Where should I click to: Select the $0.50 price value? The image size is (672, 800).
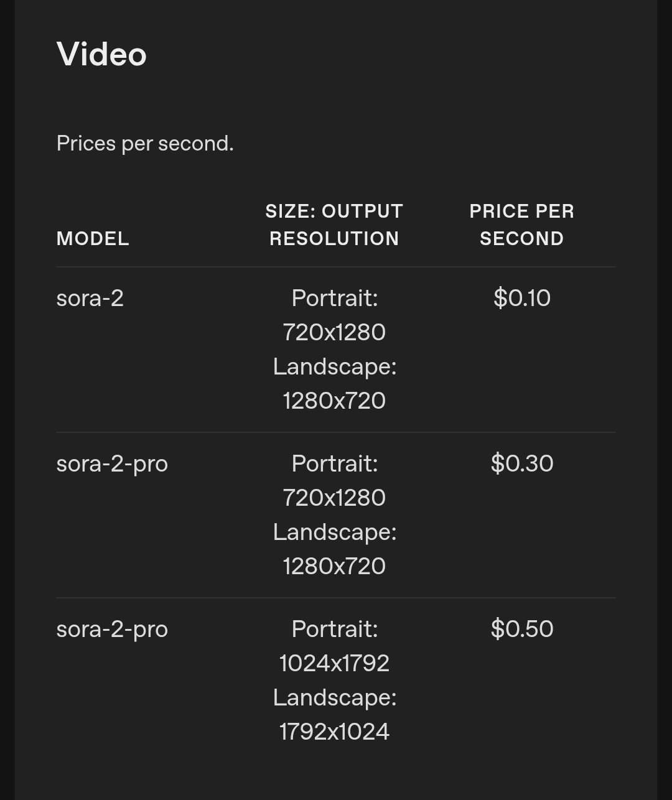(x=521, y=629)
